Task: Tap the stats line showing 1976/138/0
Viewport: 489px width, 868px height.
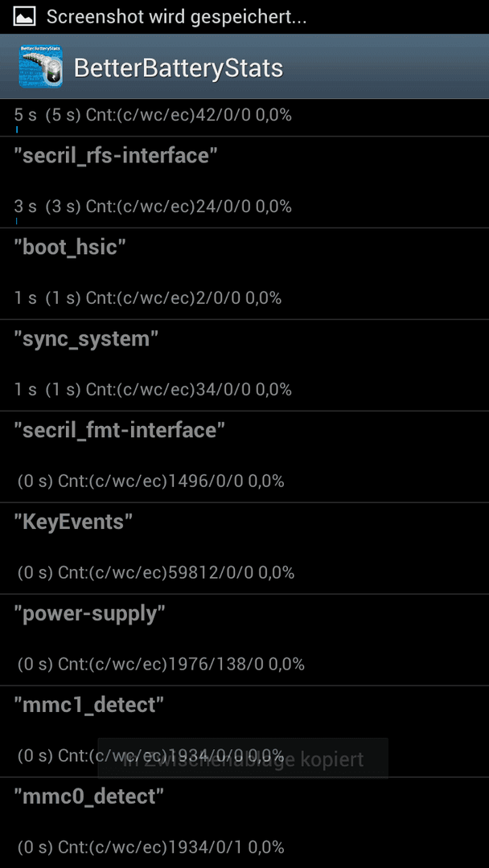Action: coord(161,664)
